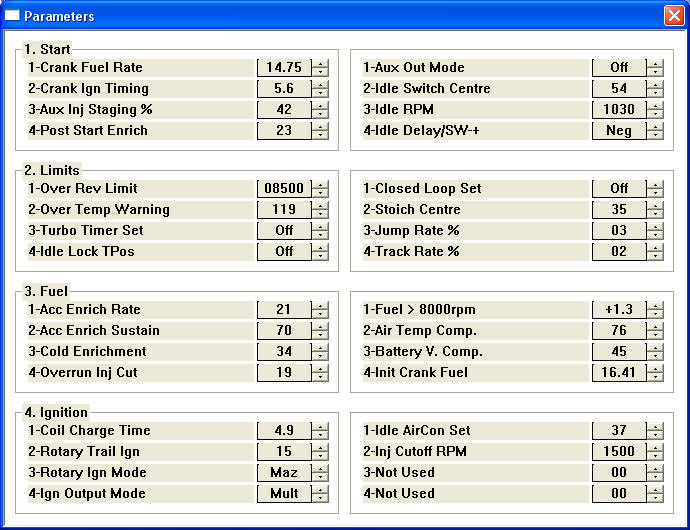This screenshot has height=530, width=690.
Task: Select the Crank Ign Timing value field
Action: pos(284,88)
